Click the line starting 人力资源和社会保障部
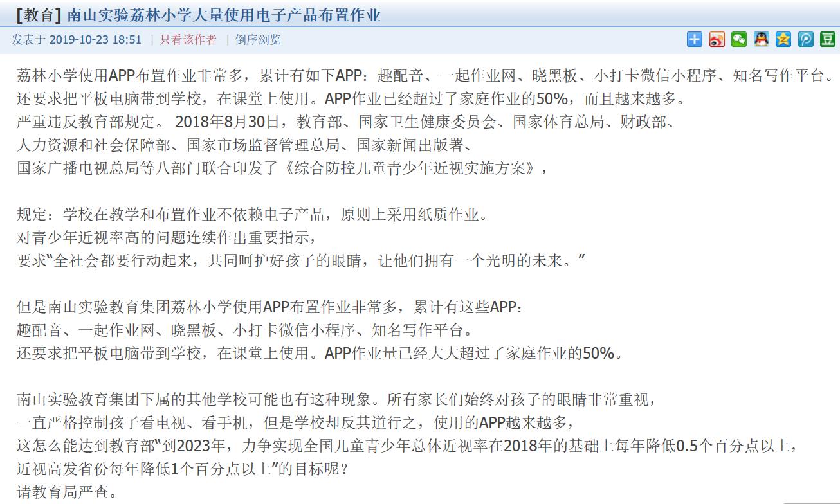 pyautogui.click(x=244, y=145)
